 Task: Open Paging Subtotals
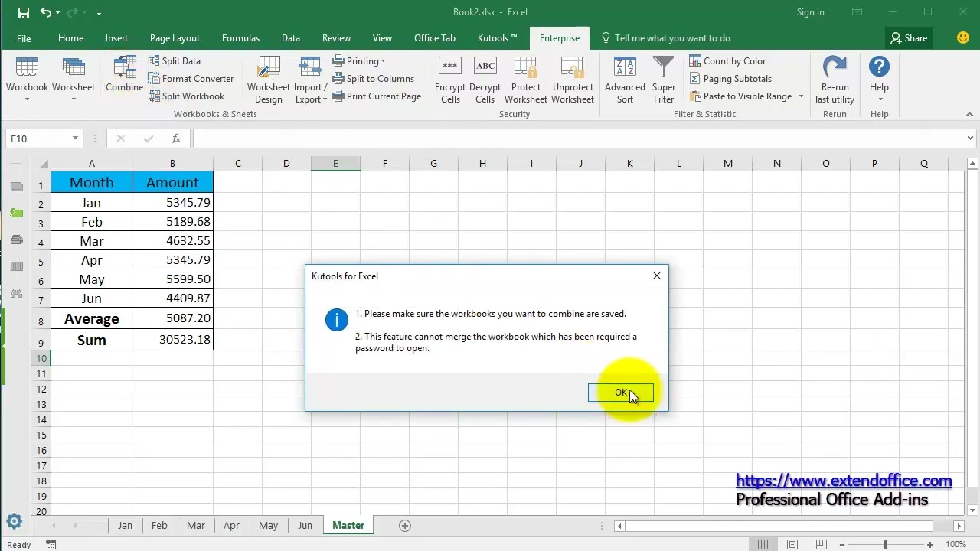730,79
